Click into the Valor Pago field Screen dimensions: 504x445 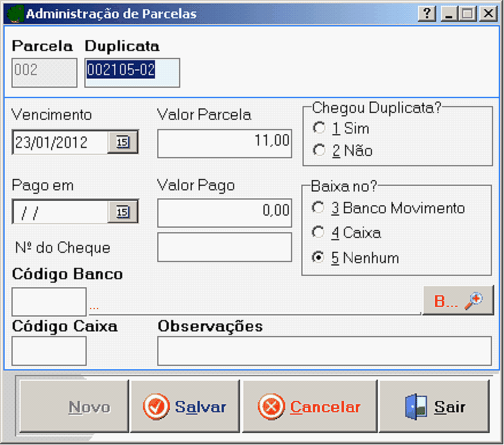[224, 213]
